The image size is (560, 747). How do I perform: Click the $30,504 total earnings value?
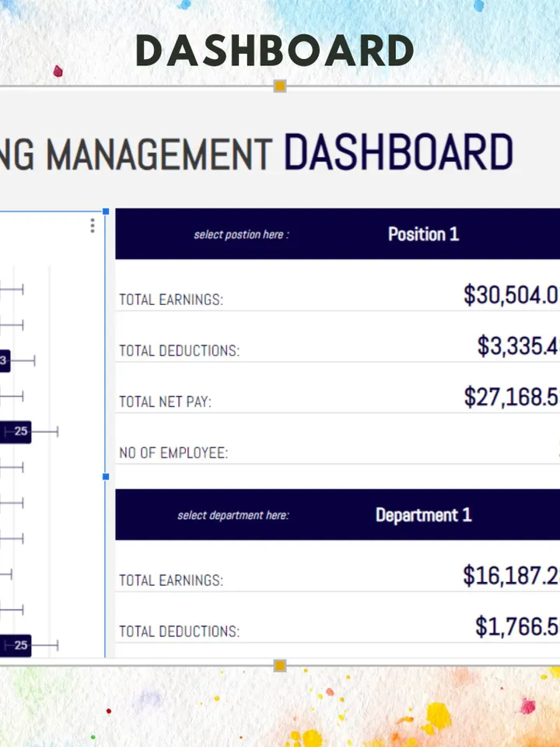[512, 295]
